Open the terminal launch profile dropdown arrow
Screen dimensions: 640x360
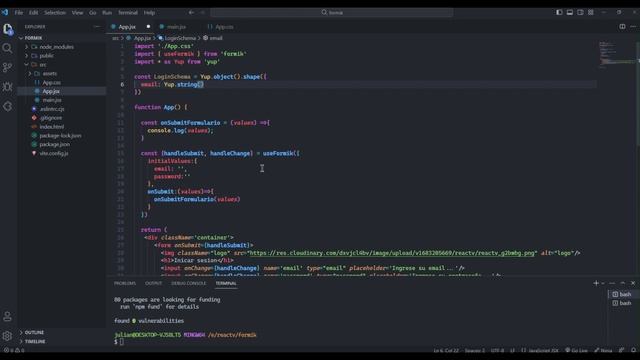[x=603, y=283]
